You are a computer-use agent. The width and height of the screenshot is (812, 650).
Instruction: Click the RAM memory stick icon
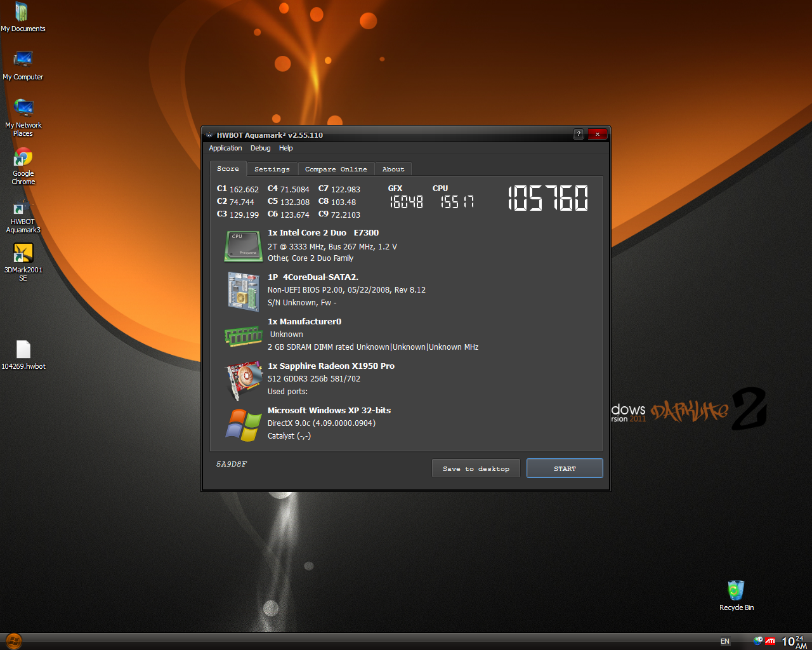(244, 336)
